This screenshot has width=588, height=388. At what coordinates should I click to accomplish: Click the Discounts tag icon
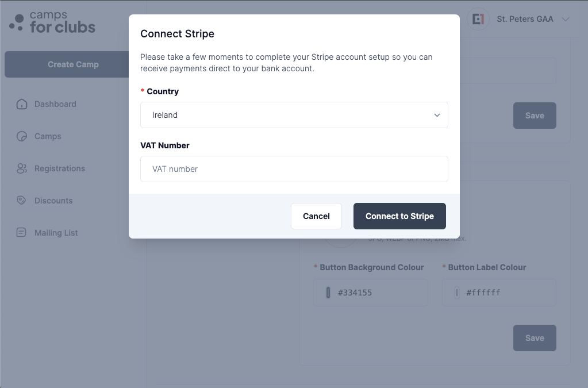[21, 200]
